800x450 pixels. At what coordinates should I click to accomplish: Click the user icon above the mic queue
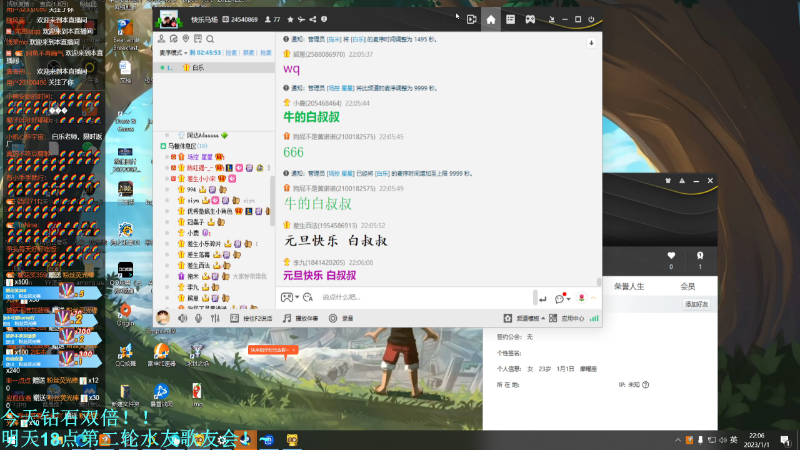coord(161,39)
